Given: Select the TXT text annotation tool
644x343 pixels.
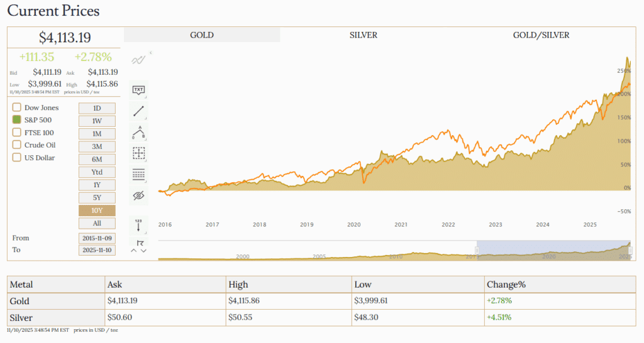Looking at the screenshot, I should (x=138, y=90).
